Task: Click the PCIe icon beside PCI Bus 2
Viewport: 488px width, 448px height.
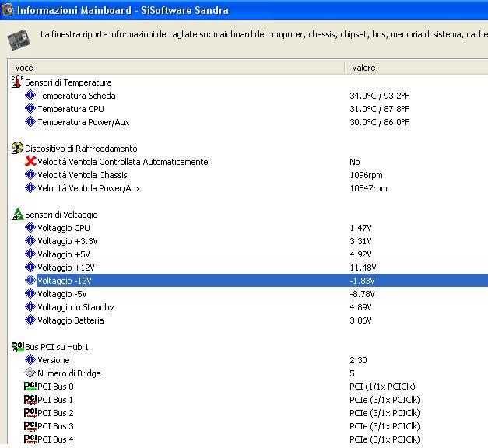Action: (30, 413)
